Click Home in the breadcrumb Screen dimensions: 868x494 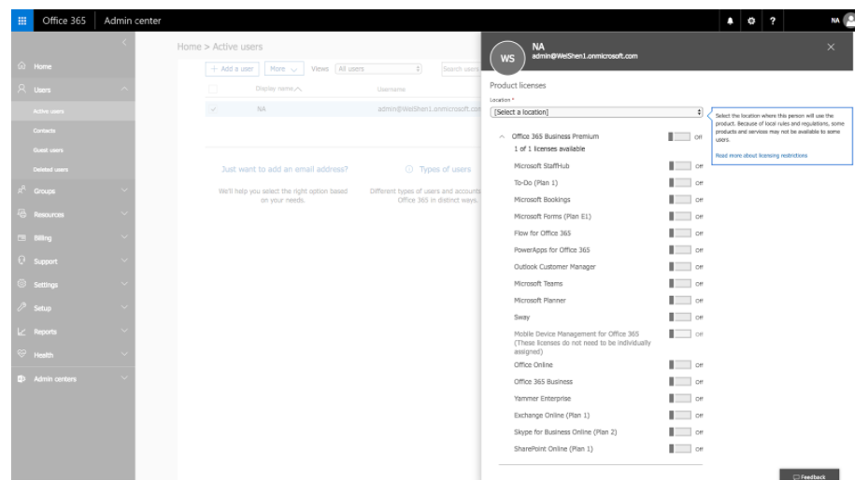[190, 47]
